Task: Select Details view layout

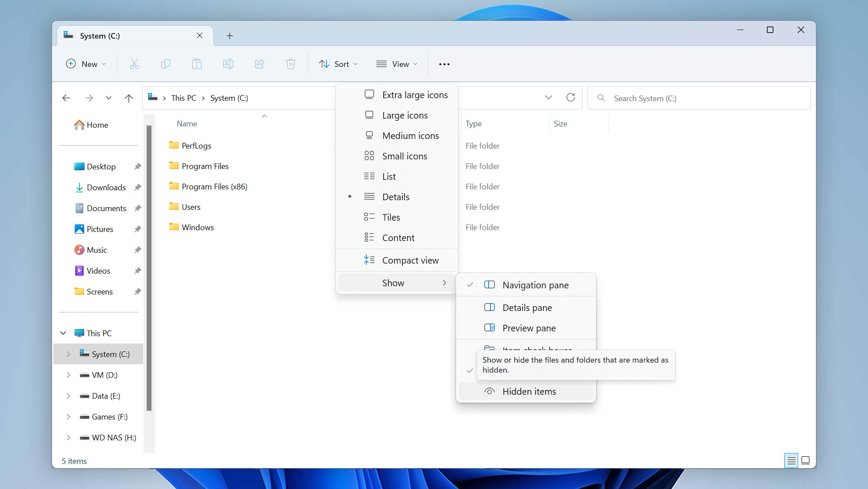Action: [x=397, y=197]
